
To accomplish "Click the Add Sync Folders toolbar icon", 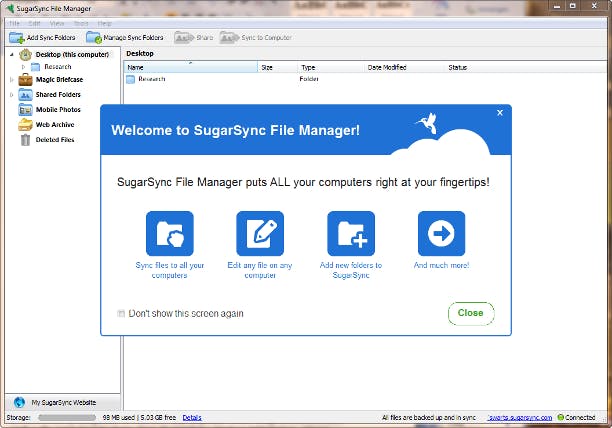I will coord(17,38).
